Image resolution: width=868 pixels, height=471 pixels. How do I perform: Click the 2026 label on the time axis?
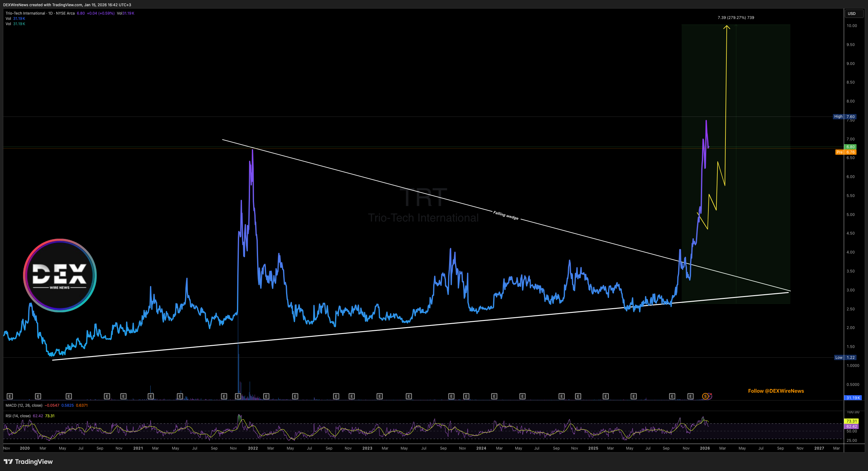coord(705,448)
